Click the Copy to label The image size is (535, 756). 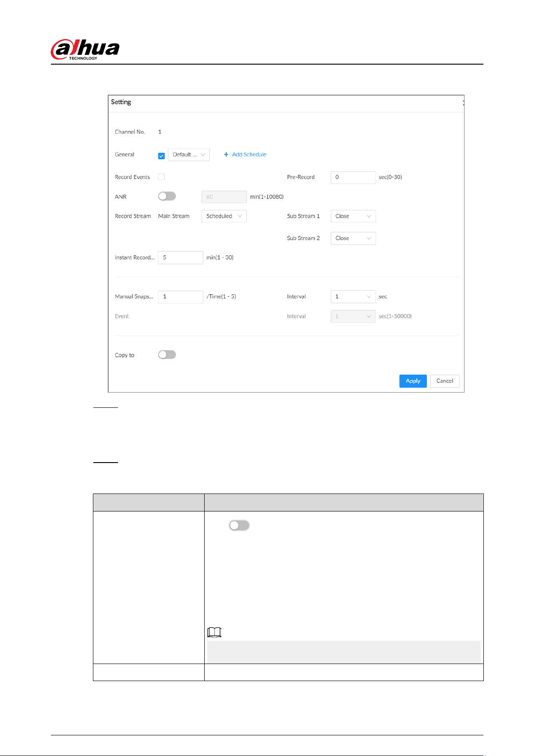124,355
